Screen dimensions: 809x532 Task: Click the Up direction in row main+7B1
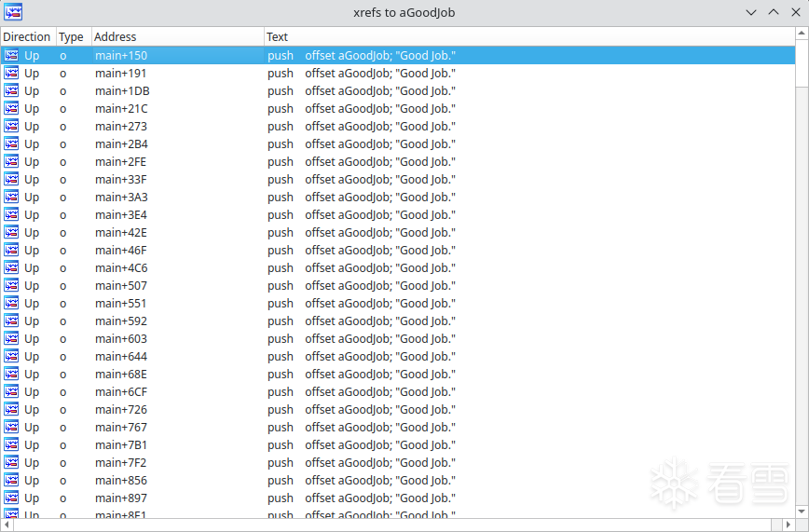pos(32,444)
